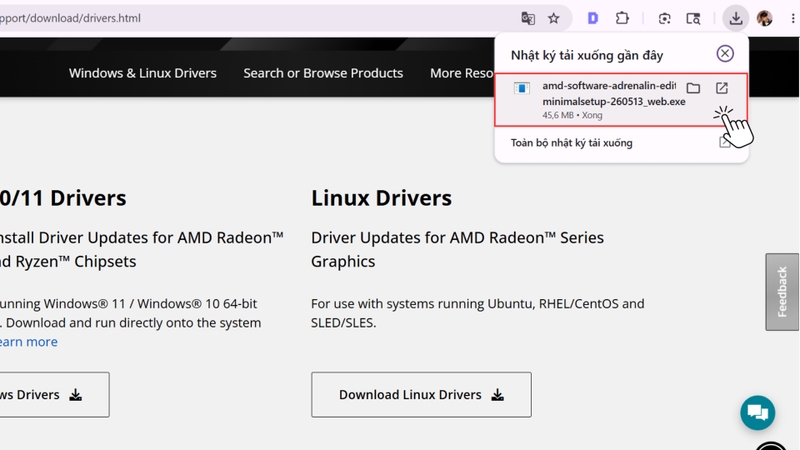Viewport: 800px width, 450px height.
Task: Click the Linux Drivers heading
Action: tap(381, 198)
